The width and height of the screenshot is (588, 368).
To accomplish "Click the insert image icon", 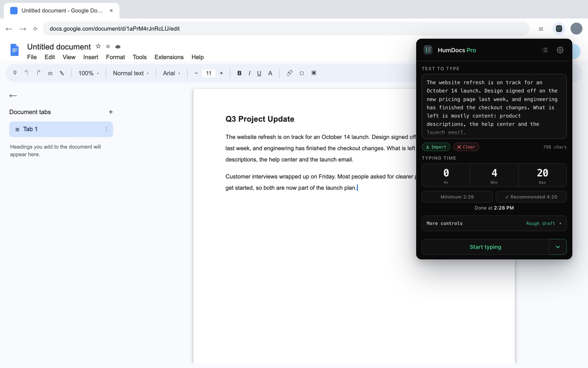I will pyautogui.click(x=314, y=73).
